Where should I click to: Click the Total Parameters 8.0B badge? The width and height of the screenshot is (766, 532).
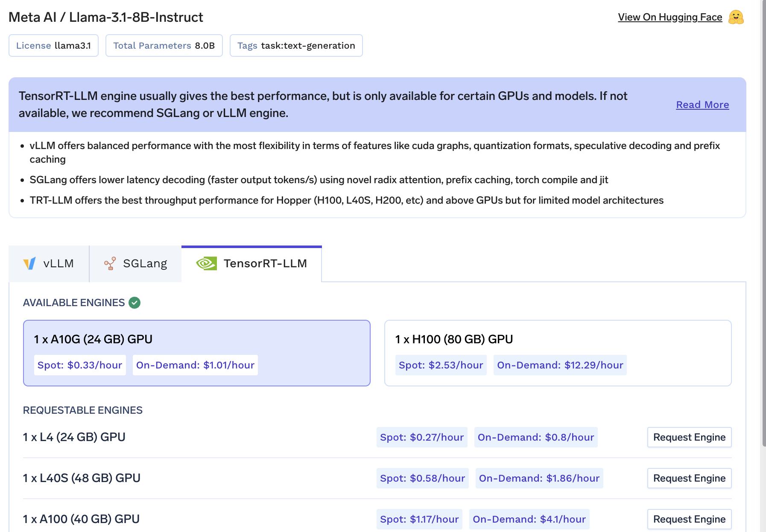(164, 46)
